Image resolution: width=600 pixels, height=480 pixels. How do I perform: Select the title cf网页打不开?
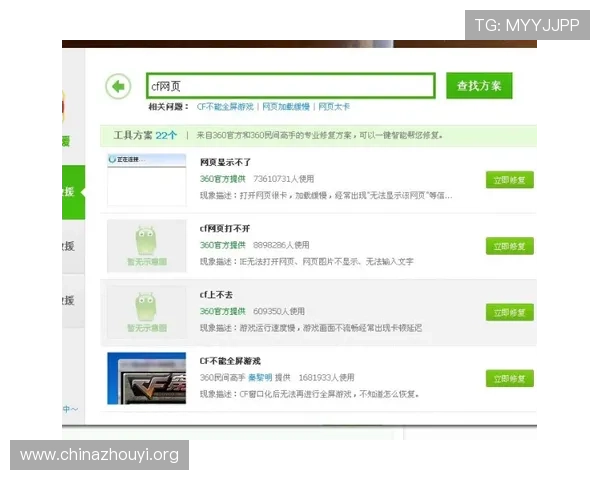225,229
